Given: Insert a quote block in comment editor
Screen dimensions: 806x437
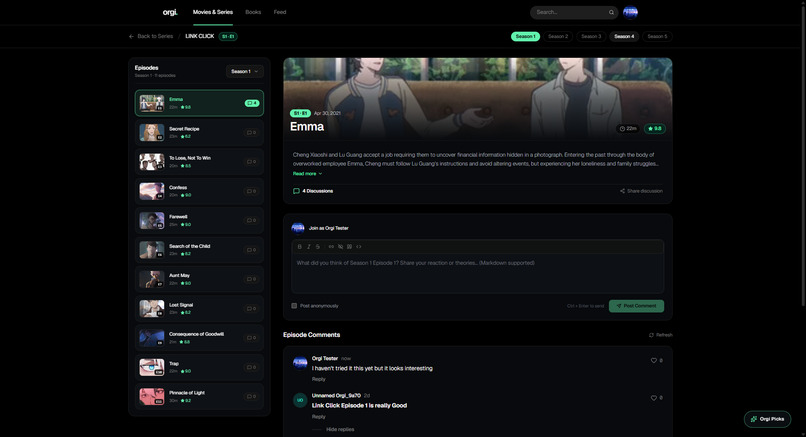Looking at the screenshot, I should pyautogui.click(x=350, y=247).
